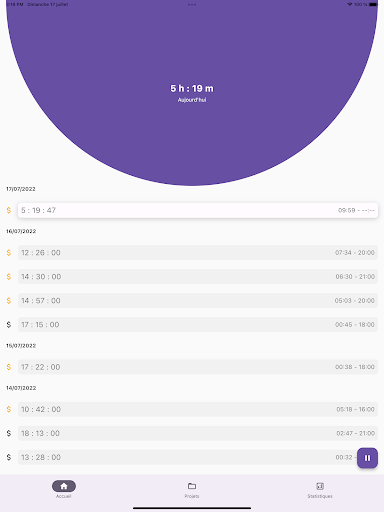The width and height of the screenshot is (384, 512).
Task: Click dollar icon beside 17:22:00 entry
Action: point(9,367)
